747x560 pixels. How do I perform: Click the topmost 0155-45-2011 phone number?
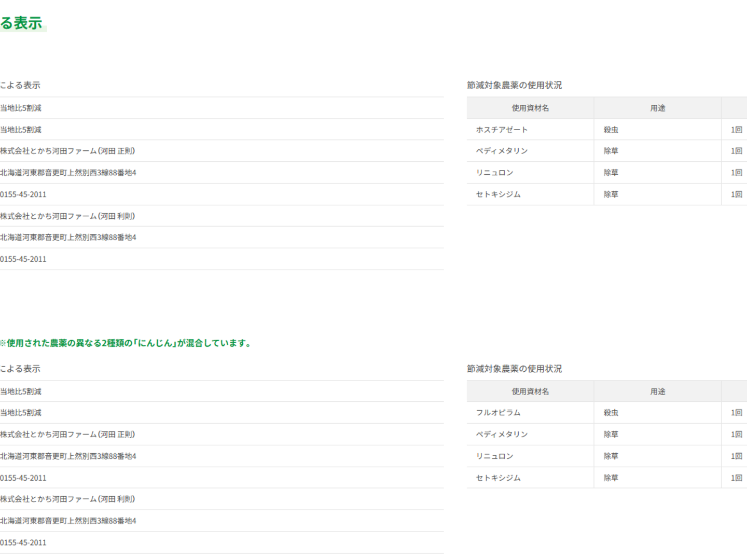coord(23,194)
